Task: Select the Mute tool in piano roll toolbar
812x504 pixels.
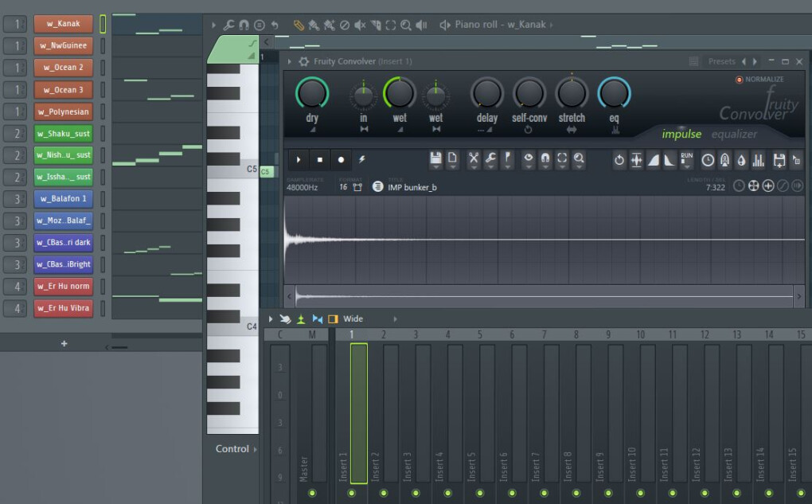Action: pyautogui.click(x=360, y=25)
